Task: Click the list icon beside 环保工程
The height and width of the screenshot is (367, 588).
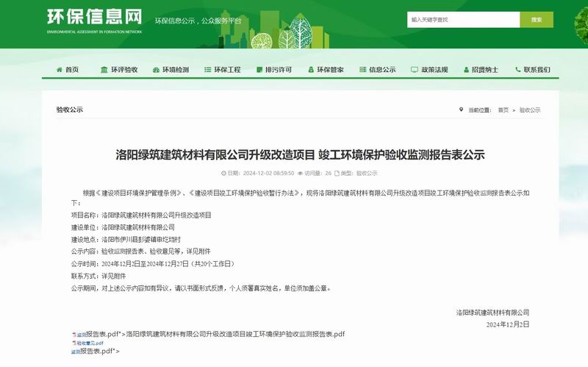Action: [208, 70]
